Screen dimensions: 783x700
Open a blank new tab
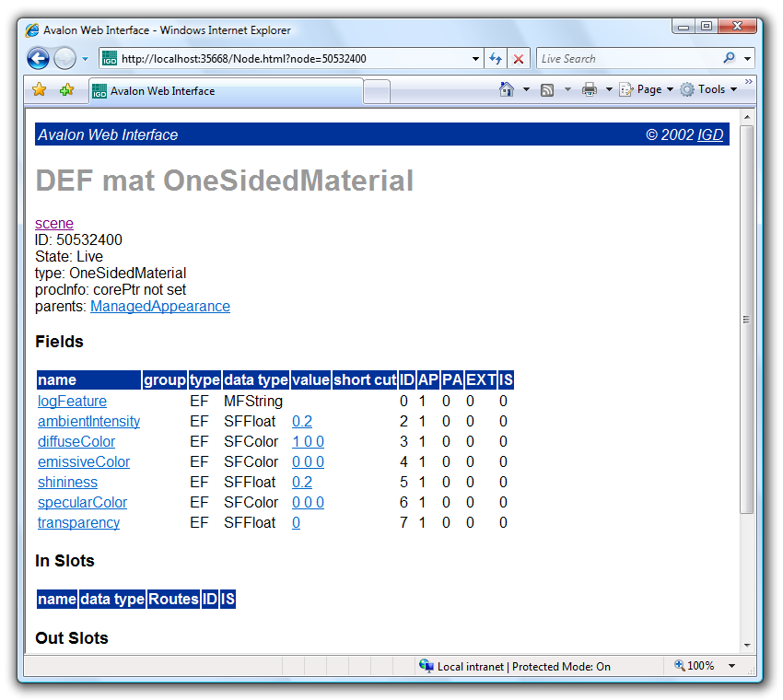point(377,92)
